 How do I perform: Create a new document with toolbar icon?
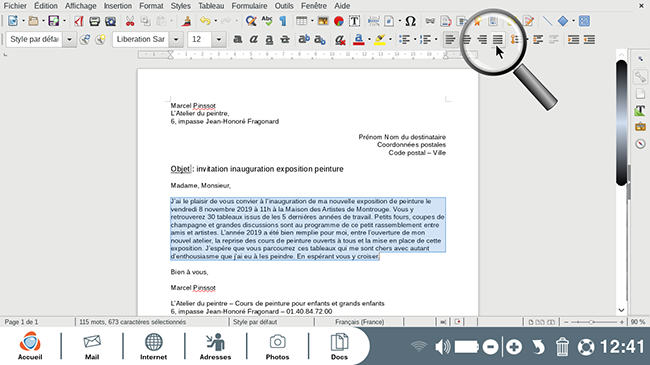(12, 21)
